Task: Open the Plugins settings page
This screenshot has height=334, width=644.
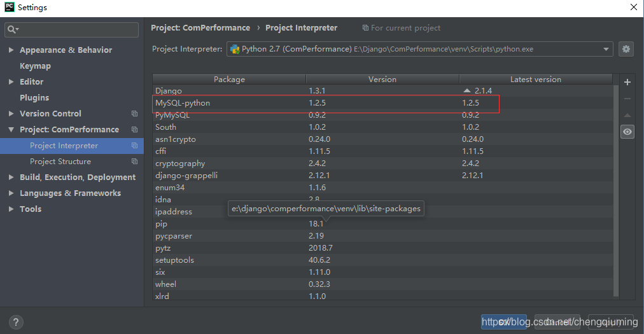Action: coord(34,98)
